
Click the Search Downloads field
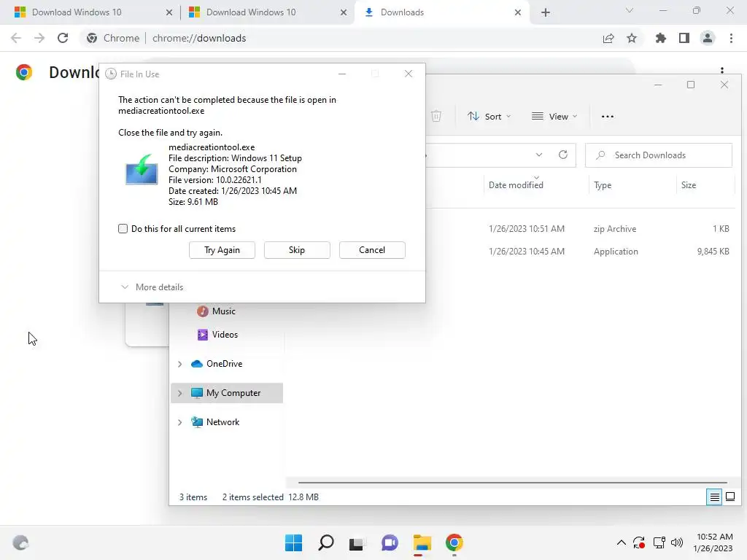pos(659,155)
